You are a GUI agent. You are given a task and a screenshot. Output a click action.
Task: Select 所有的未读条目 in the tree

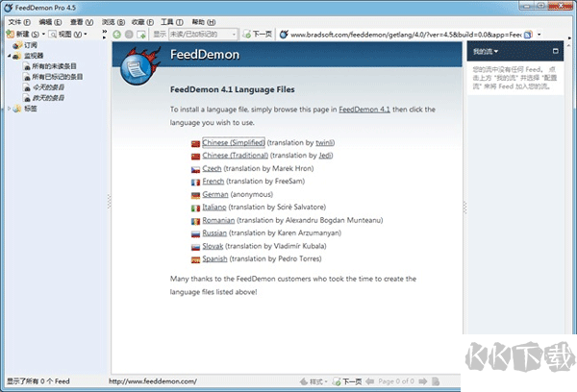[x=54, y=66]
